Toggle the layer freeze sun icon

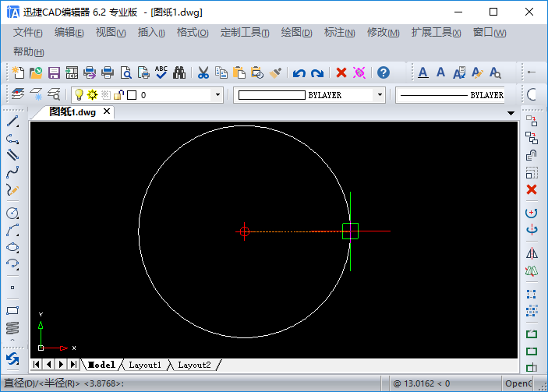click(x=92, y=94)
